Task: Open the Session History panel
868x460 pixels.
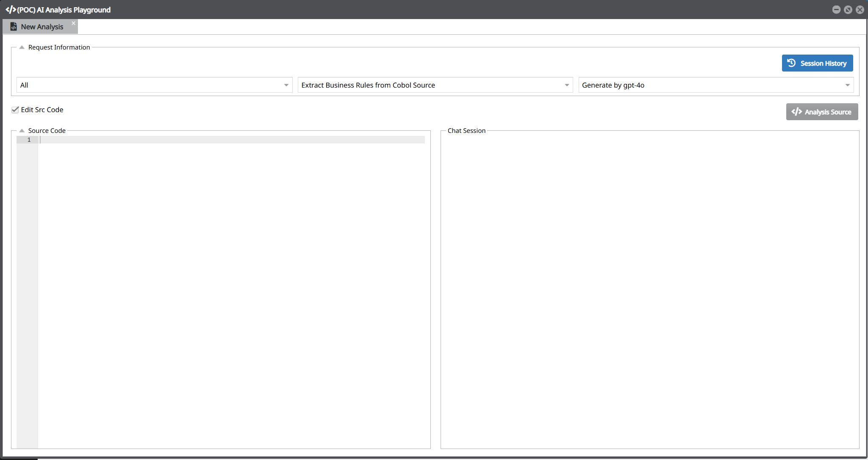Action: coord(817,63)
